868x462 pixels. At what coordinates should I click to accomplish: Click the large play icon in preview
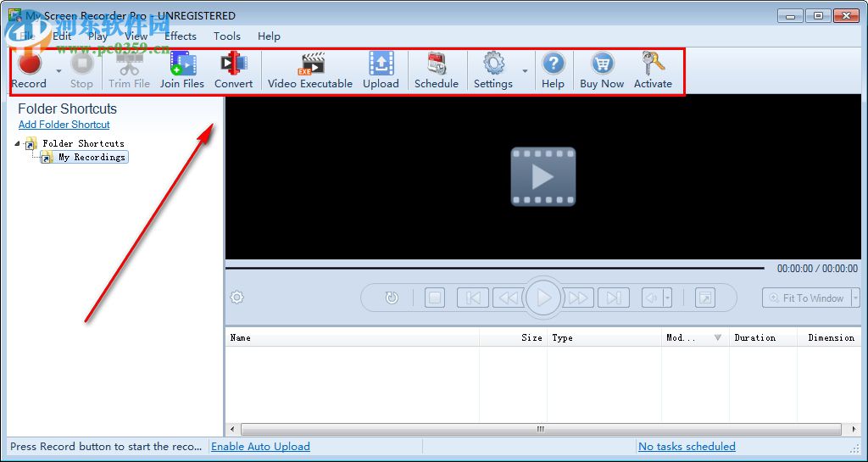(x=543, y=176)
